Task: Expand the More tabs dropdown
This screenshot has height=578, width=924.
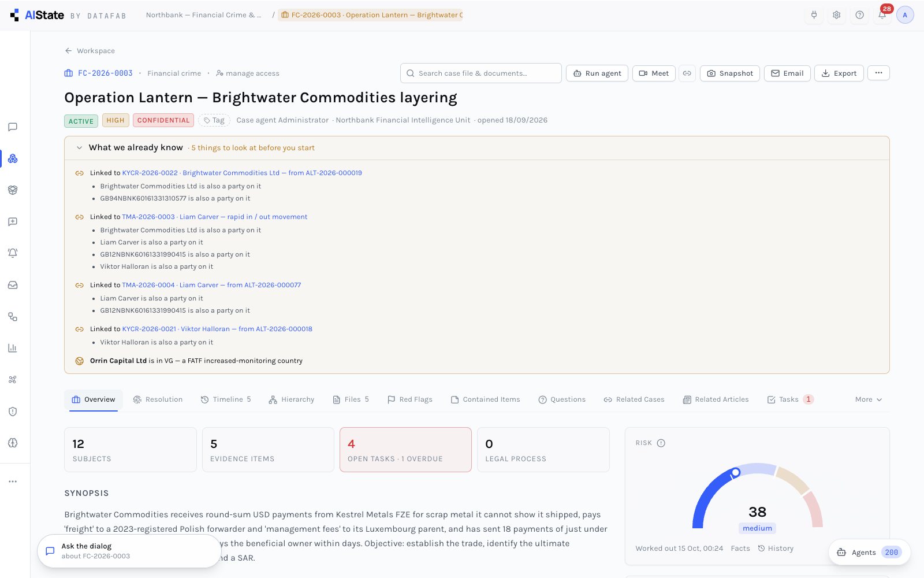Action: click(869, 399)
